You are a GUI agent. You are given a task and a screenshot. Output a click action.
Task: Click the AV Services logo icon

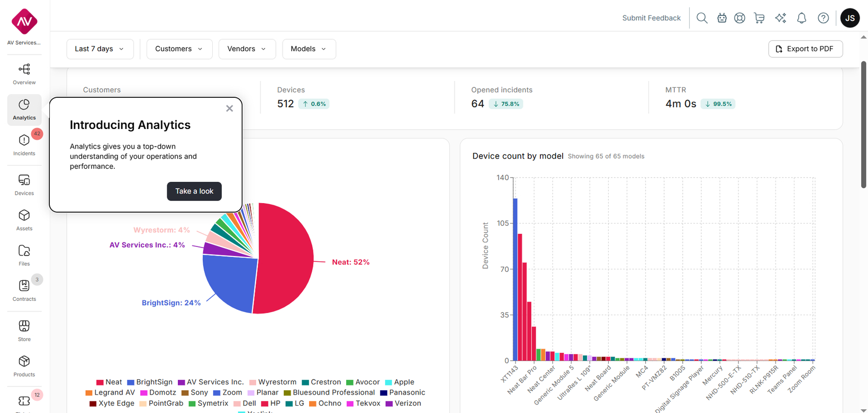pyautogui.click(x=24, y=22)
